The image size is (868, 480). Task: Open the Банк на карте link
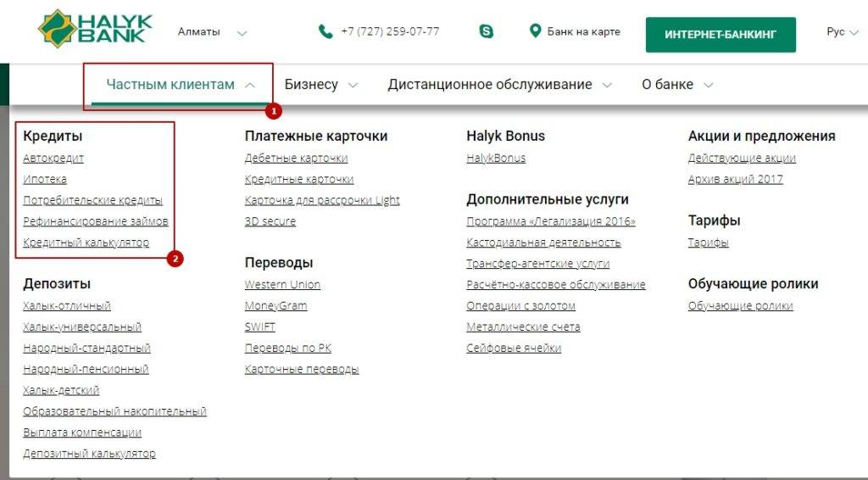583,32
